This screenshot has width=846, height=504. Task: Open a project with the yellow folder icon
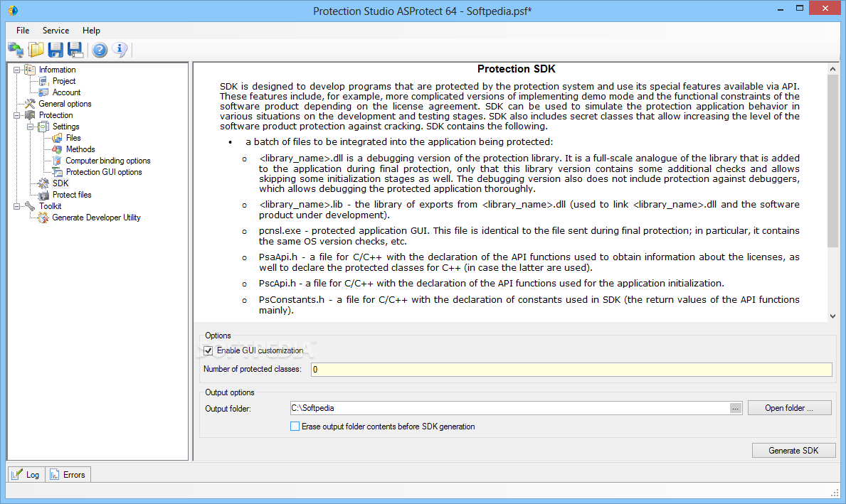coord(36,50)
